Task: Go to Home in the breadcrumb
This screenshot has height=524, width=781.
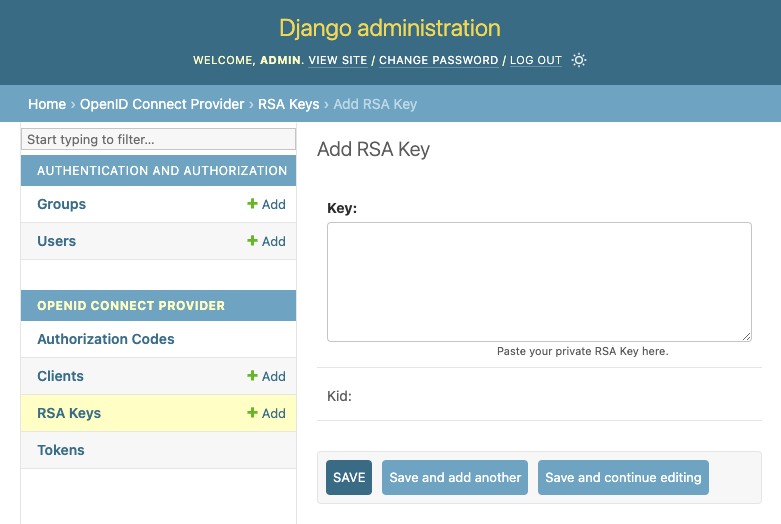Action: pyautogui.click(x=47, y=104)
